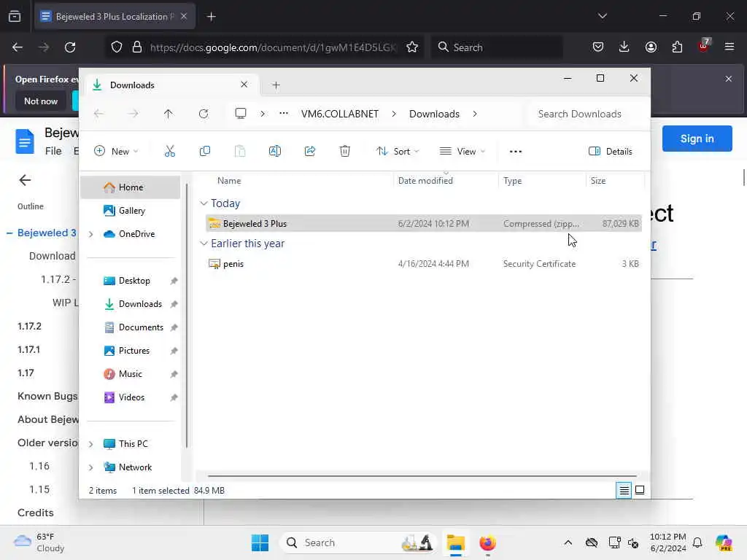Viewport: 747px width, 560px height.
Task: Expand the Network tree node
Action: pos(90,467)
